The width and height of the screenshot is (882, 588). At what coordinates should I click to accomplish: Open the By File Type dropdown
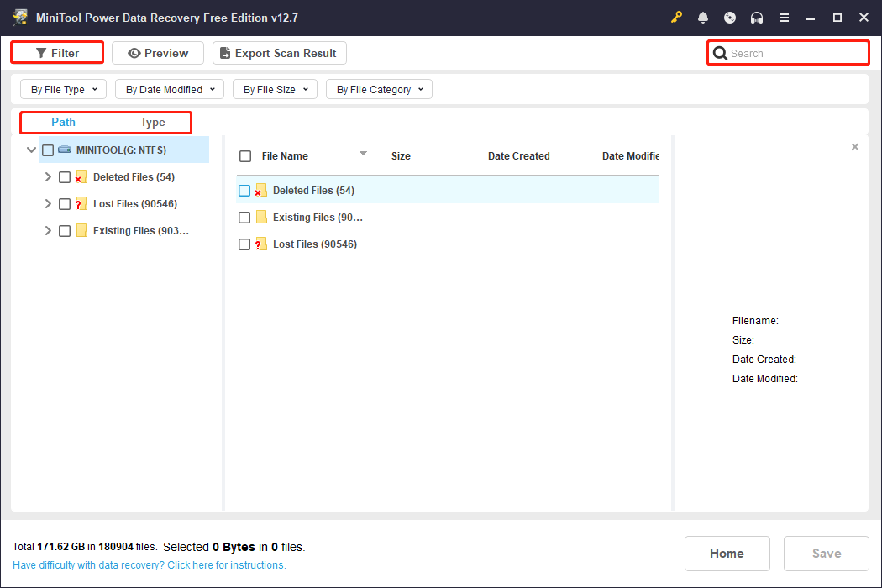tap(62, 88)
